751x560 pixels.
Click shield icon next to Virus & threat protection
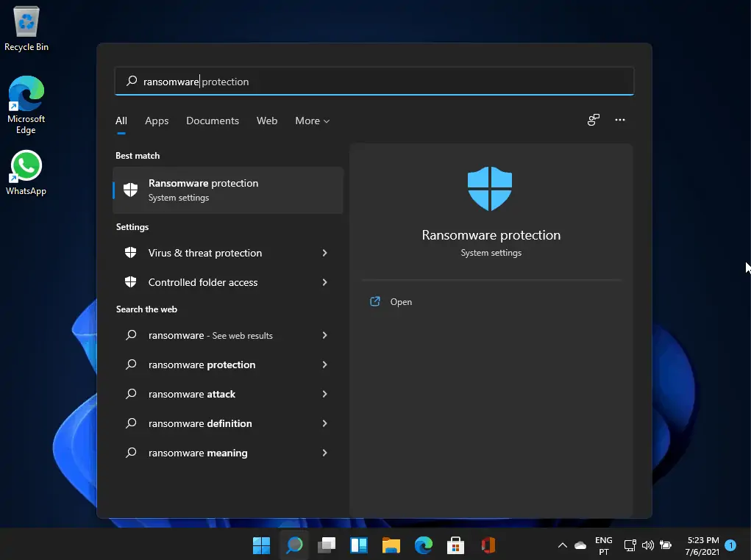pos(130,252)
